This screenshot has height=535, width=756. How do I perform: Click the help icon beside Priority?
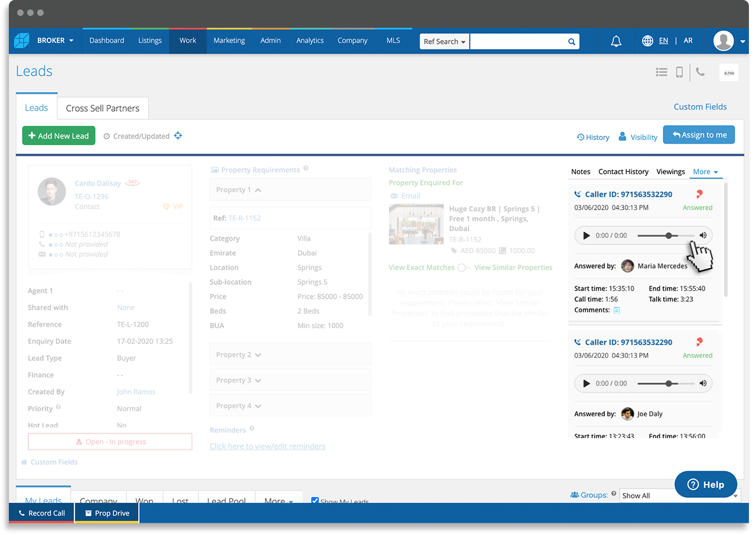(x=58, y=407)
